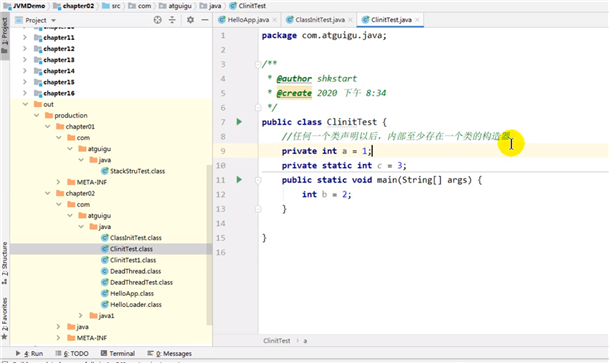Screen dimensions: 609x363
Task: Click ClinitTest in editor bottom breadcrumb
Action: (277, 341)
